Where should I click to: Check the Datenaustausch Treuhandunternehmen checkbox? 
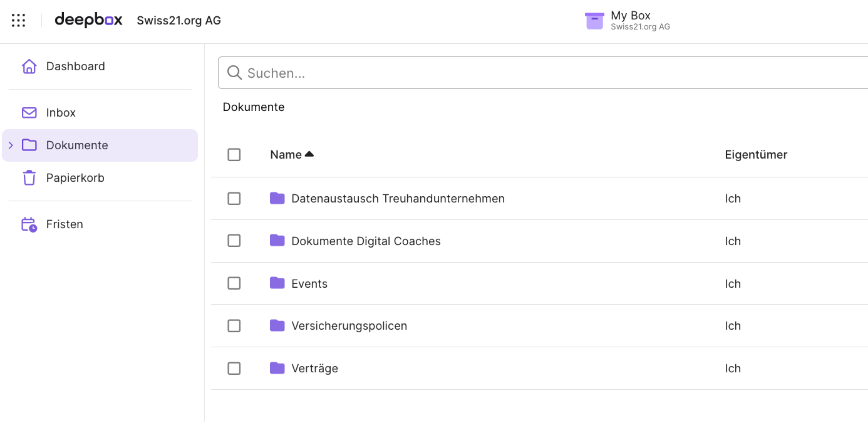[x=234, y=198]
